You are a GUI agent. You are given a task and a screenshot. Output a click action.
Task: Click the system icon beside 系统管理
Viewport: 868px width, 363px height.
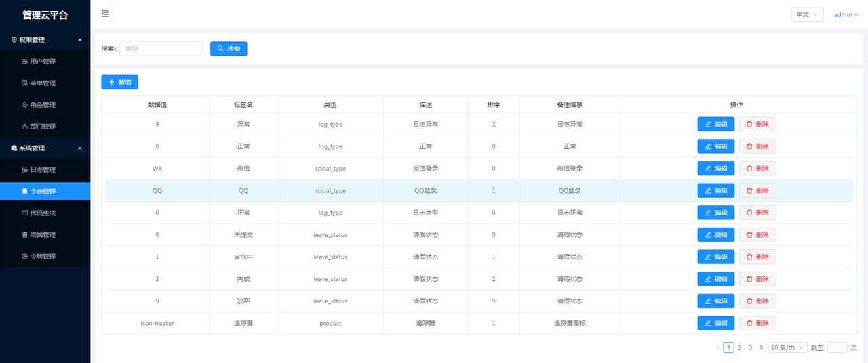tap(14, 148)
